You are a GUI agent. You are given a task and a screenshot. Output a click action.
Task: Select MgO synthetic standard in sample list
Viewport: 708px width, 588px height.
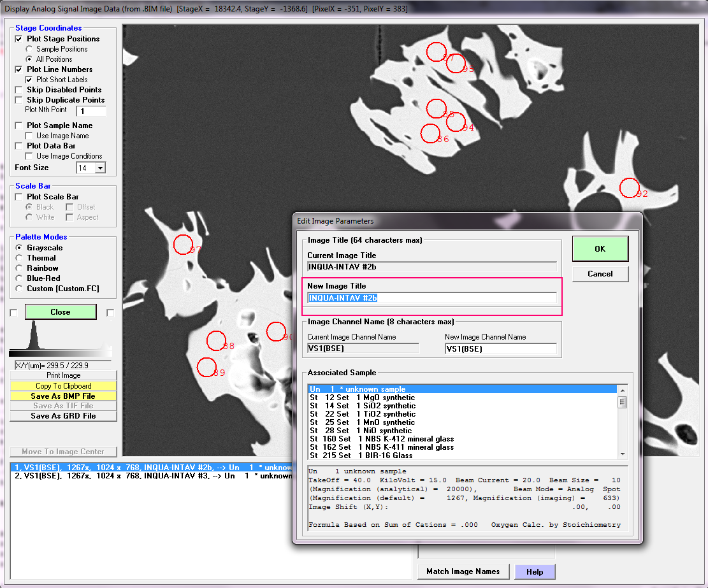(362, 398)
